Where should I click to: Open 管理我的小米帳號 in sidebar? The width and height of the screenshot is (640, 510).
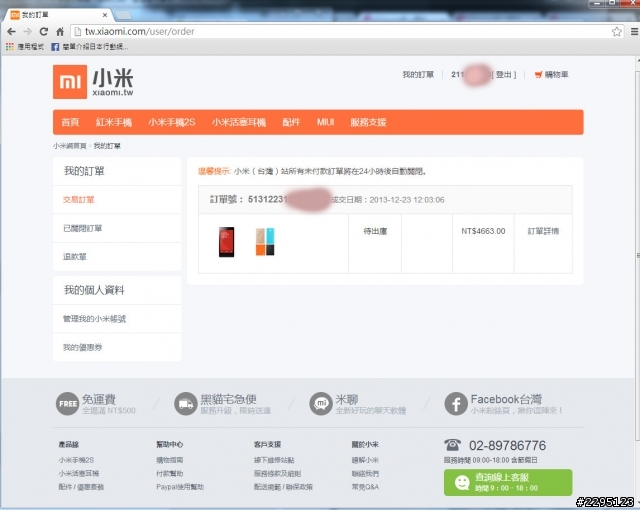(94, 319)
